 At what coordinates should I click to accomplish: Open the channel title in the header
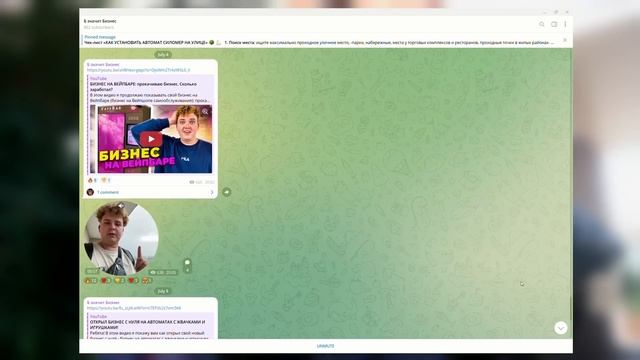100,21
